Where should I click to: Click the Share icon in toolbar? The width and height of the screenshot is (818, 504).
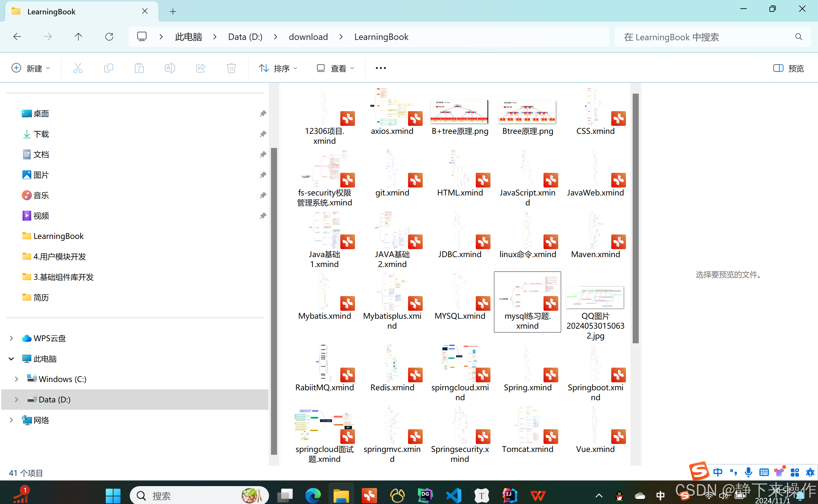200,68
